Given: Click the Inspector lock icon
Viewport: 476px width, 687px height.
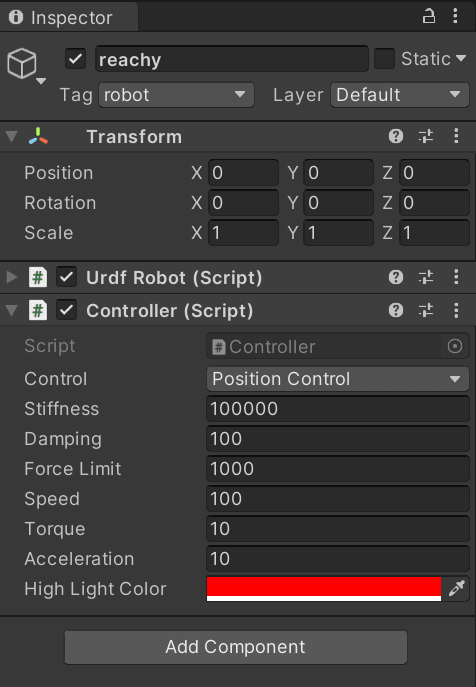Looking at the screenshot, I should tap(429, 17).
